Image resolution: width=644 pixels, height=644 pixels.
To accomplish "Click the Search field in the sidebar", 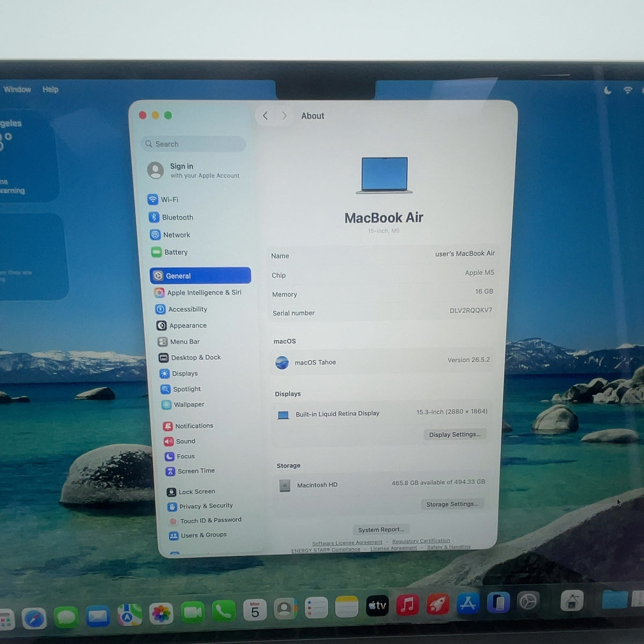I will coord(194,144).
